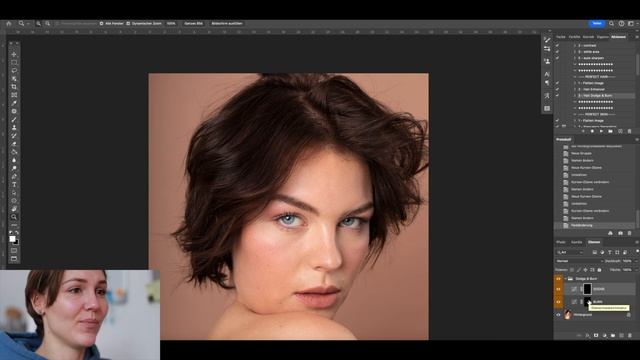Click the blue Teilen share button
This screenshot has width=640, height=360.
[x=597, y=24]
